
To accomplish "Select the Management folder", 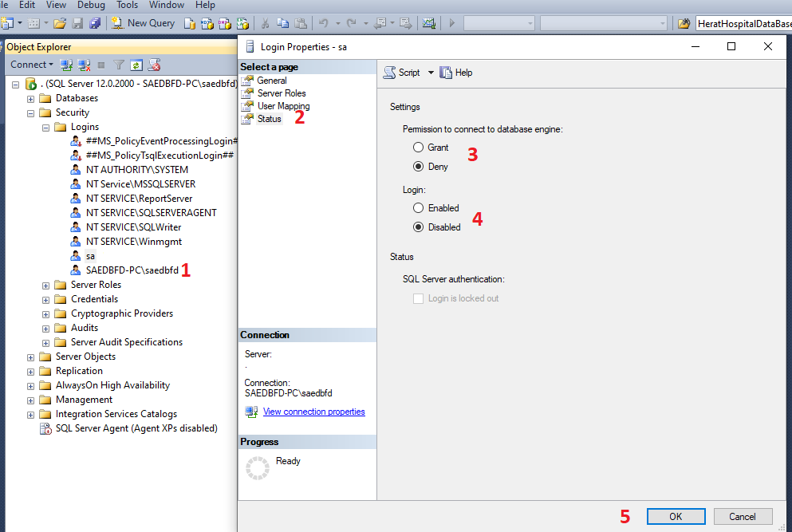I will 84,400.
